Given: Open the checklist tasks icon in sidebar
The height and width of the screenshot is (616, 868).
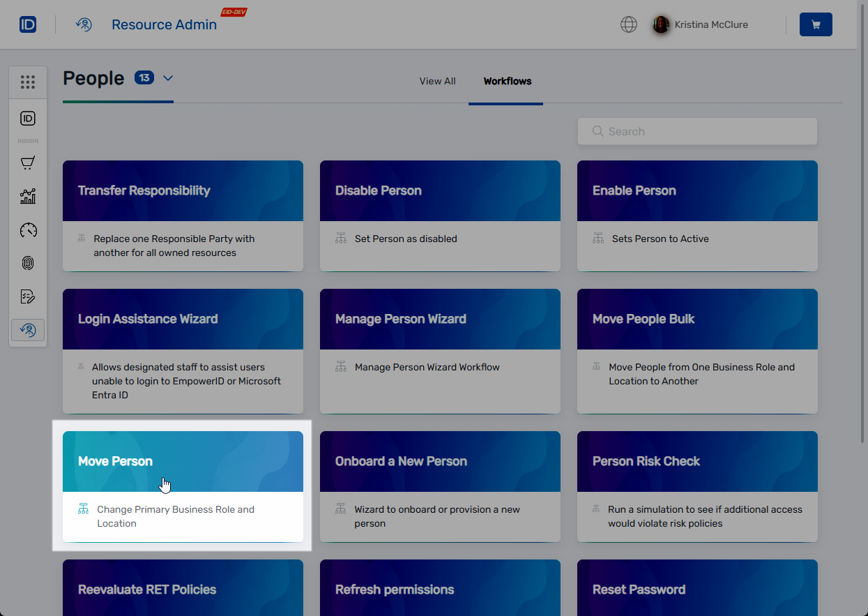Looking at the screenshot, I should coord(28,296).
